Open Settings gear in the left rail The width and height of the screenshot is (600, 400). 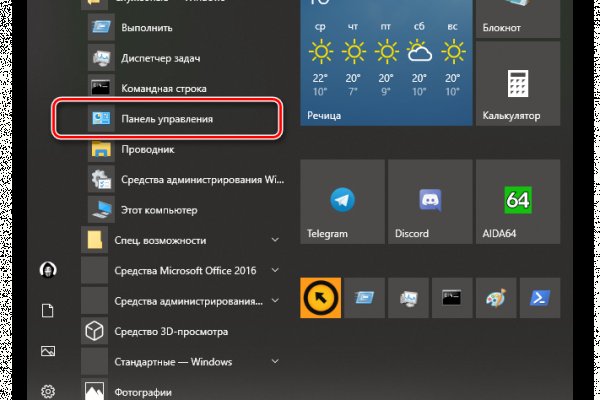pyautogui.click(x=47, y=390)
